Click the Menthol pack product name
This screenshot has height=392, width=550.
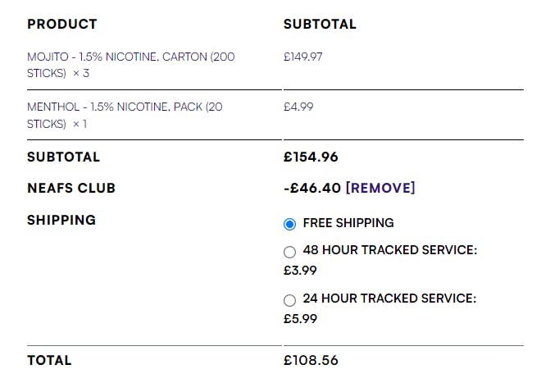tap(125, 115)
